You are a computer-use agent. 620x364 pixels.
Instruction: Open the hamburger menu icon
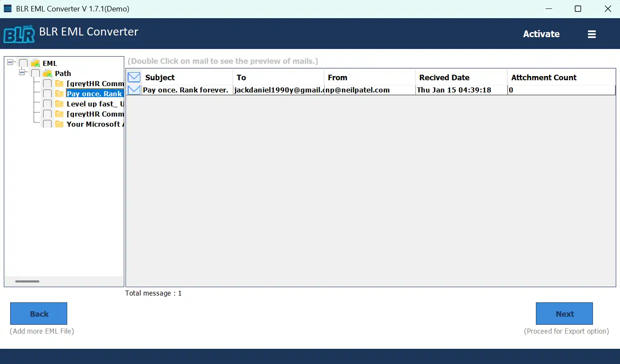click(592, 34)
